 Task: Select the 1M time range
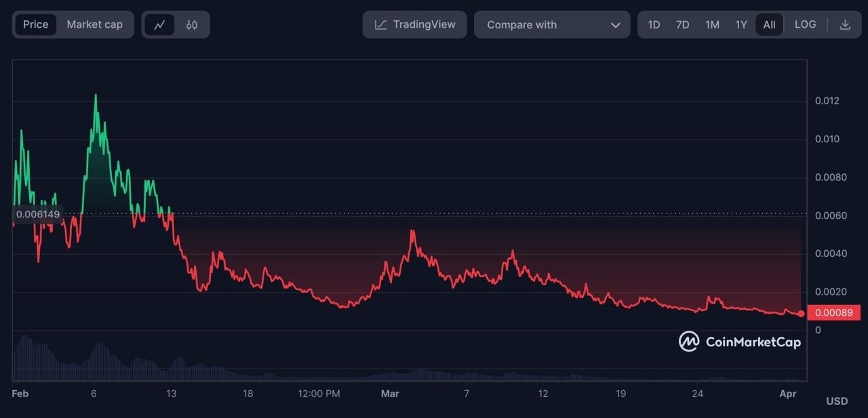click(x=712, y=25)
